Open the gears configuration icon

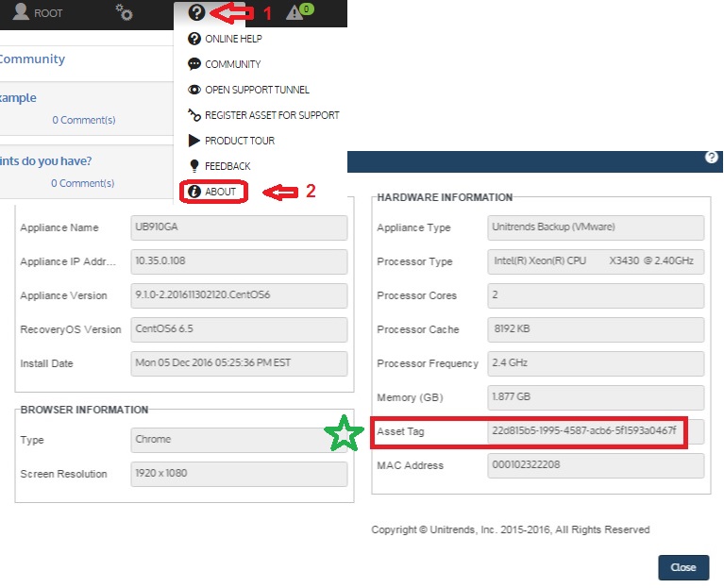(x=124, y=12)
